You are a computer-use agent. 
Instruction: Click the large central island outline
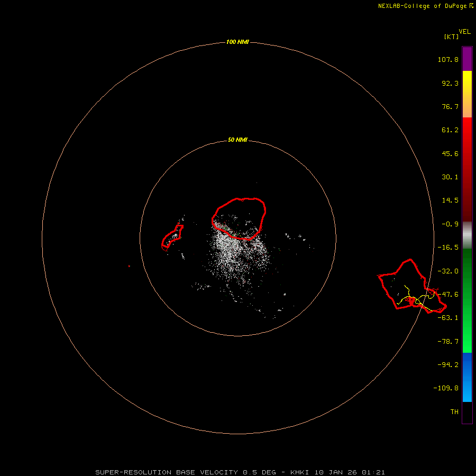pos(239,219)
